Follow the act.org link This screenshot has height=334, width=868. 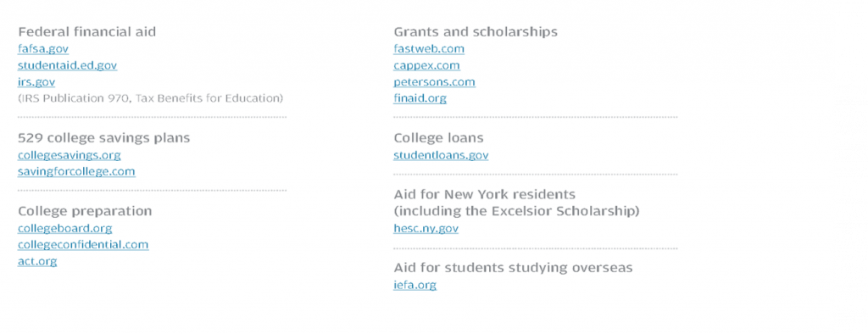pyautogui.click(x=37, y=261)
